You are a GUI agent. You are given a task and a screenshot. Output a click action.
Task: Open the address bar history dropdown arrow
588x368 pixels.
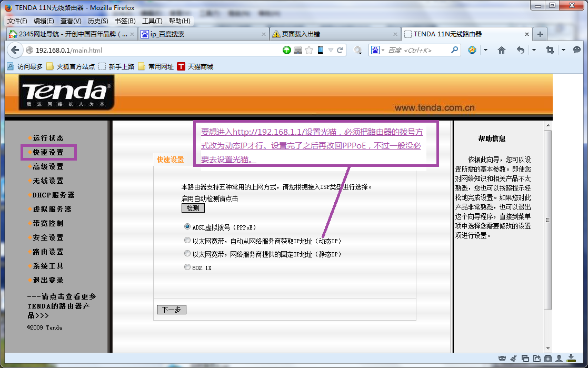coord(331,50)
